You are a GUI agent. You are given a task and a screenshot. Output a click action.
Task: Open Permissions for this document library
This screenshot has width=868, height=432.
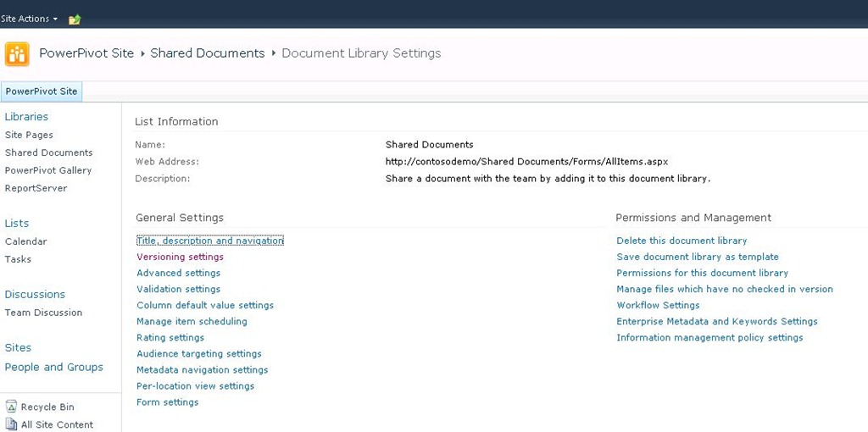point(703,273)
